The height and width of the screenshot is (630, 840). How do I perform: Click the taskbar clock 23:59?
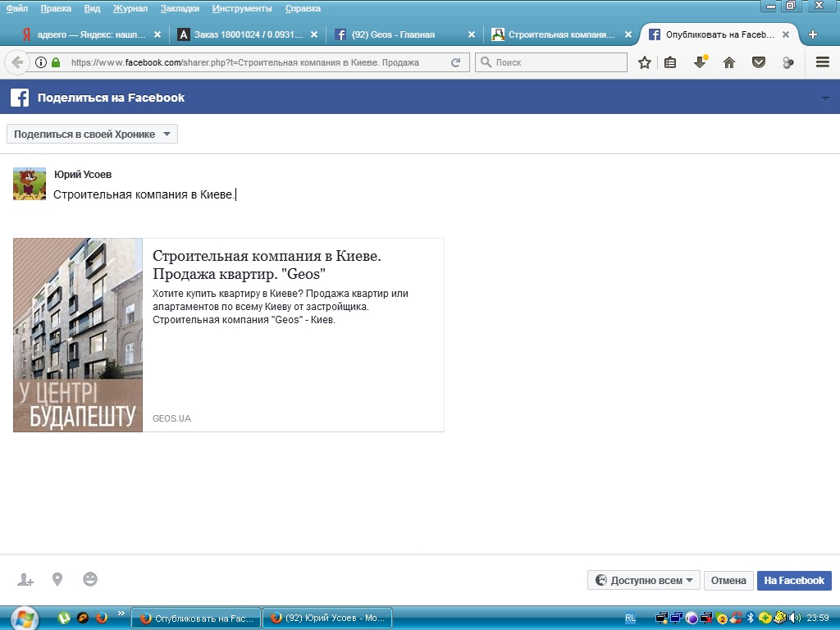coord(818,619)
